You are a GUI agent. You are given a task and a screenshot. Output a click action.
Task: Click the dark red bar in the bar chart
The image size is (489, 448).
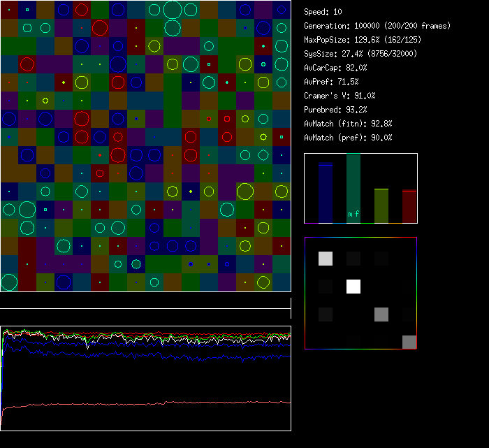[409, 206]
